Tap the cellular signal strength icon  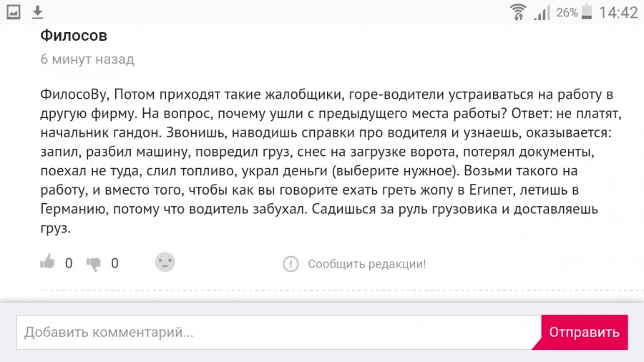click(x=542, y=12)
